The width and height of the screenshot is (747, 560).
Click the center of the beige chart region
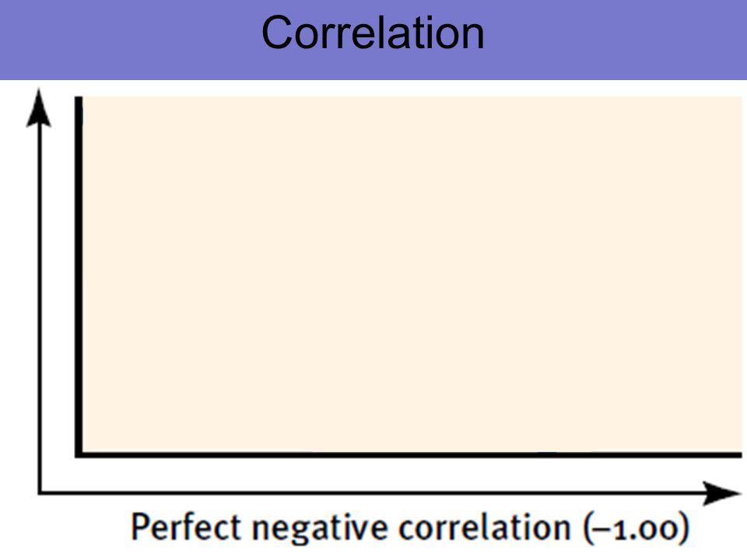click(412, 274)
